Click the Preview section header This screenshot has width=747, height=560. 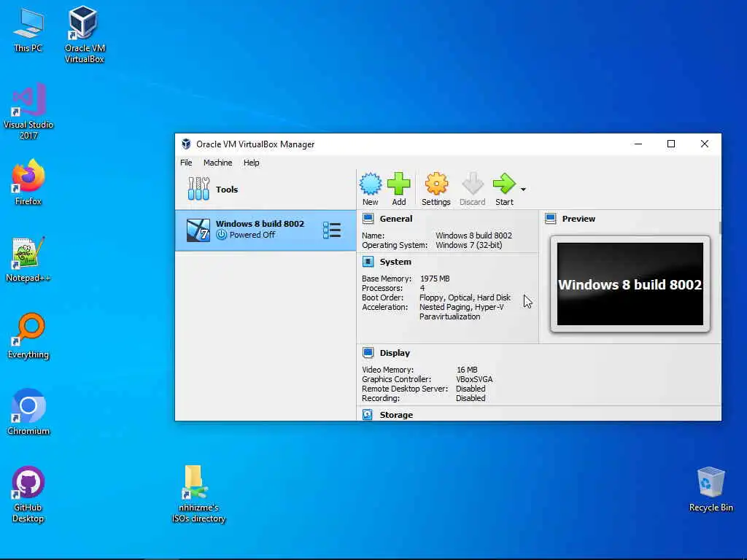pyautogui.click(x=578, y=219)
